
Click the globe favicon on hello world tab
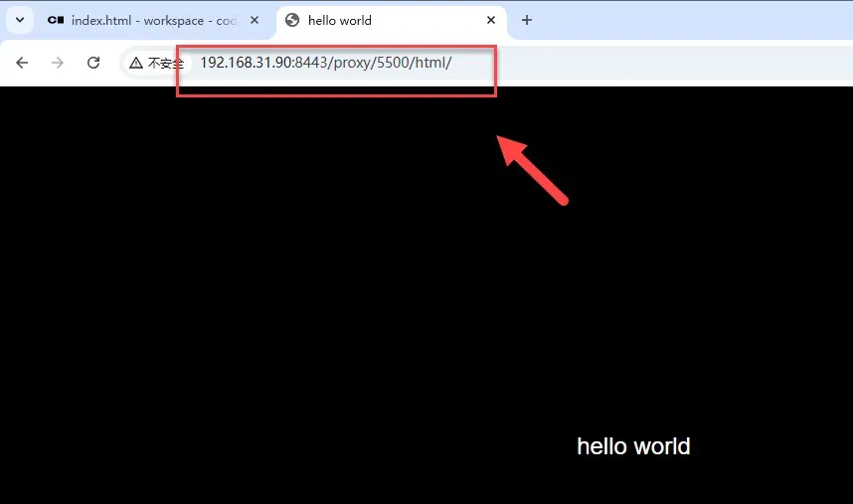click(x=292, y=20)
